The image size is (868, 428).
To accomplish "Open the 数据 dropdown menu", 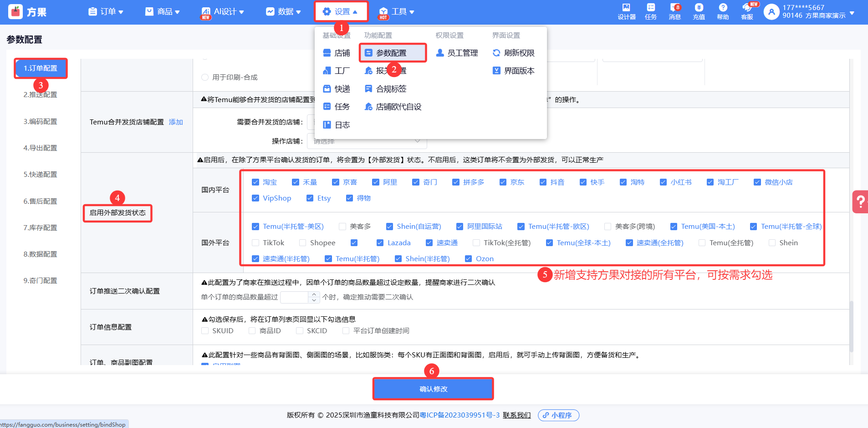I will coord(283,12).
